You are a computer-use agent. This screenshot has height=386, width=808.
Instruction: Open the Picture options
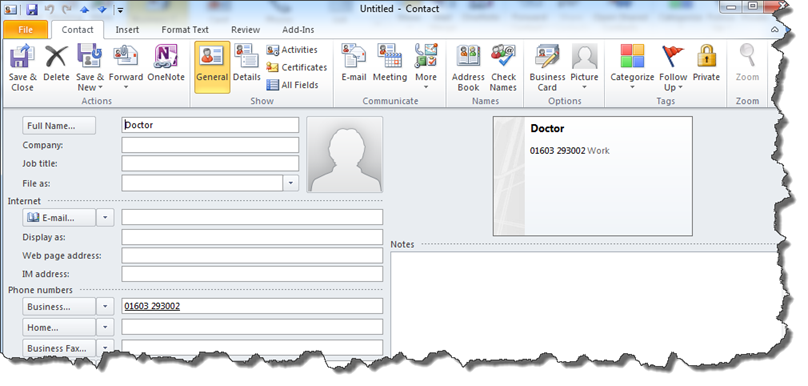(x=584, y=68)
